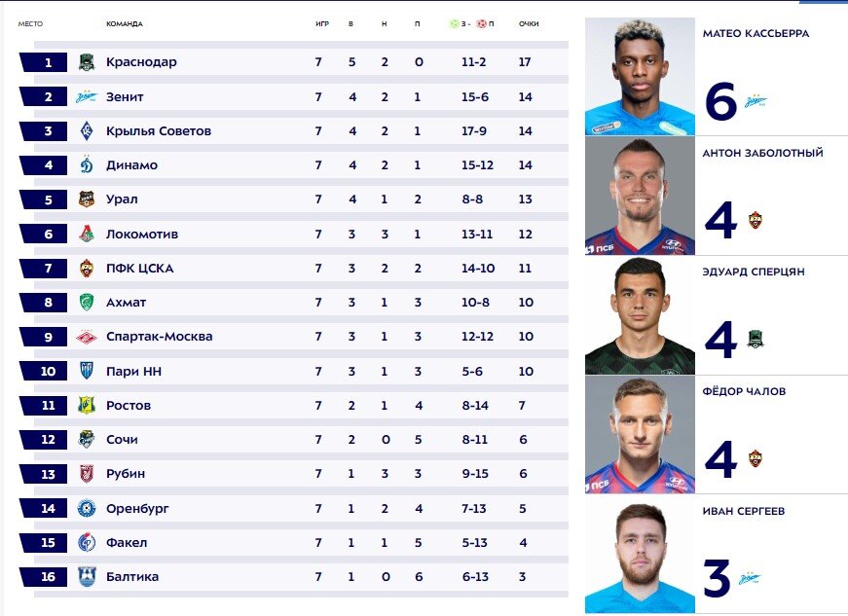This screenshot has width=848, height=616.
Task: Click the Ростов club crest icon
Action: [x=87, y=405]
